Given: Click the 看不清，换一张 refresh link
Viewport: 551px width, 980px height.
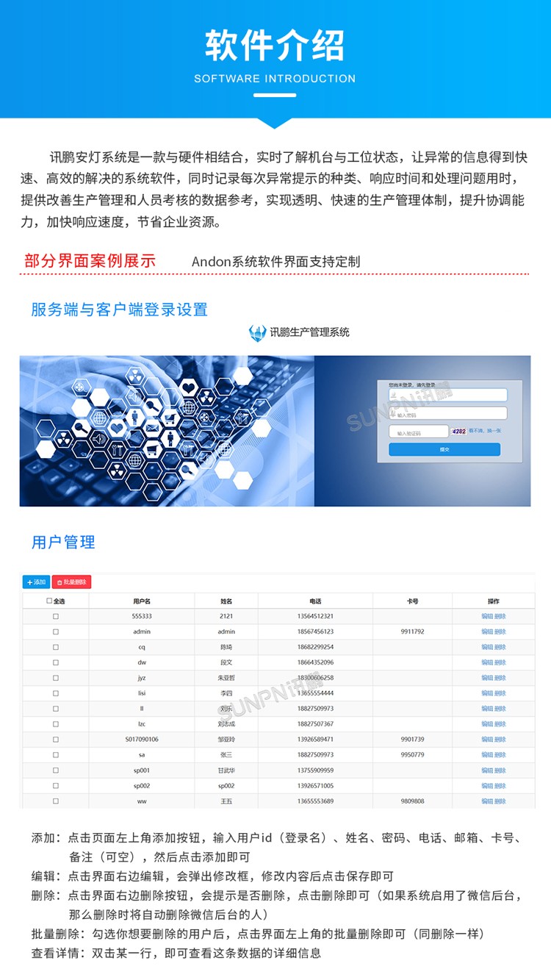Looking at the screenshot, I should click(485, 431).
